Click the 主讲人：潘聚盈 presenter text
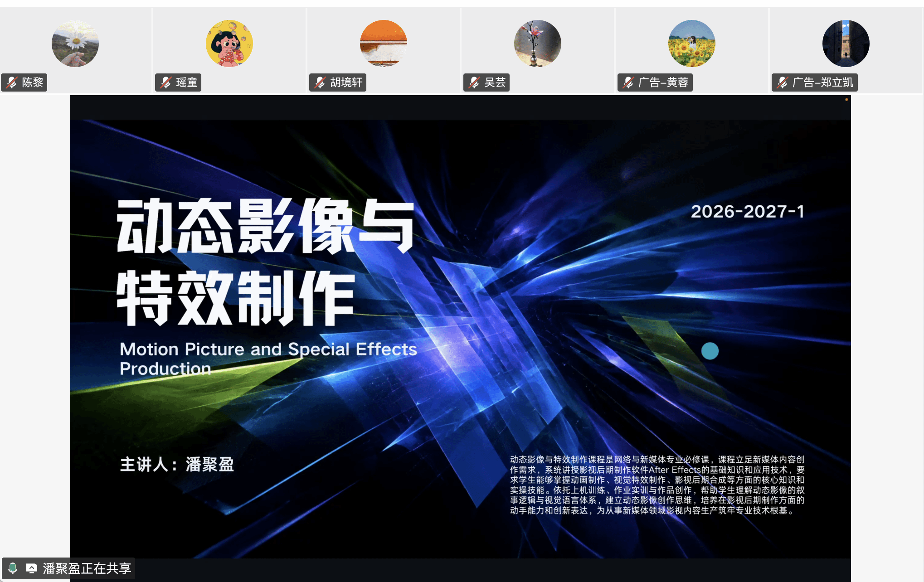This screenshot has height=582, width=924. click(177, 464)
